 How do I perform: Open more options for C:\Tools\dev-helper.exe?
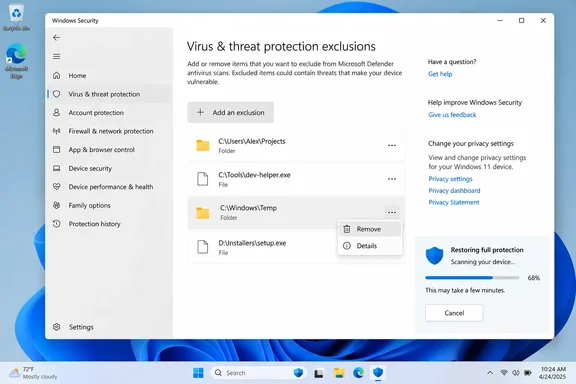[392, 179]
